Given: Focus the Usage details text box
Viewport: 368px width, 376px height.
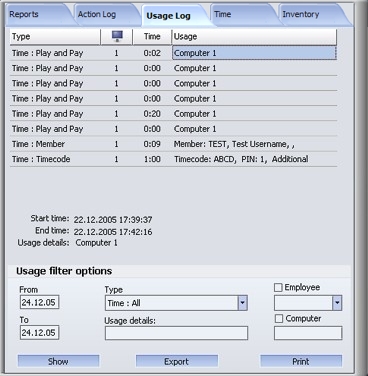Looking at the screenshot, I should coord(176,333).
